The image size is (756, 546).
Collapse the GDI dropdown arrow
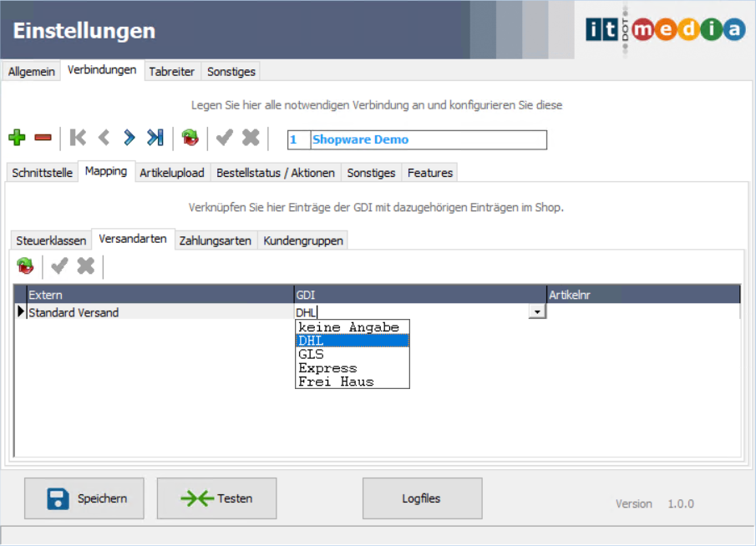point(537,312)
